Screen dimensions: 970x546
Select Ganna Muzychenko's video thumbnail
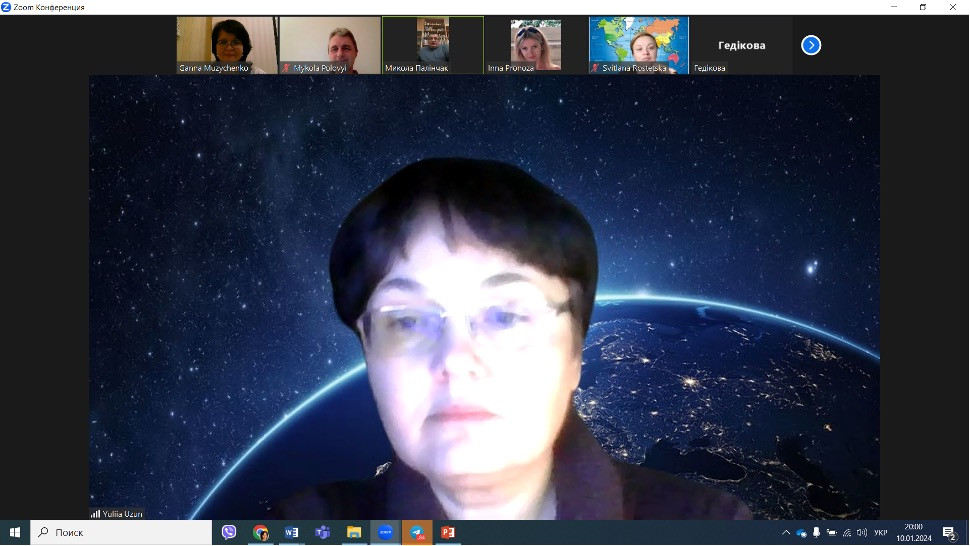(x=227, y=45)
